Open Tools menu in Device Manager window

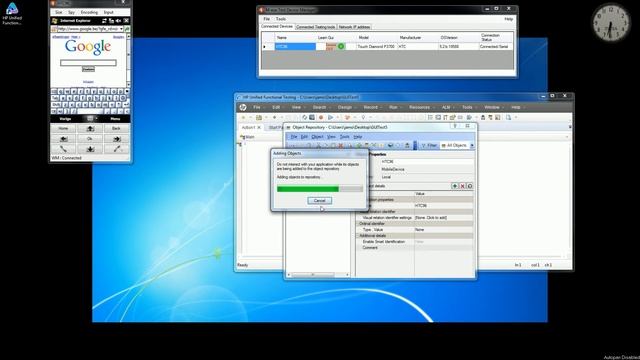(281, 19)
